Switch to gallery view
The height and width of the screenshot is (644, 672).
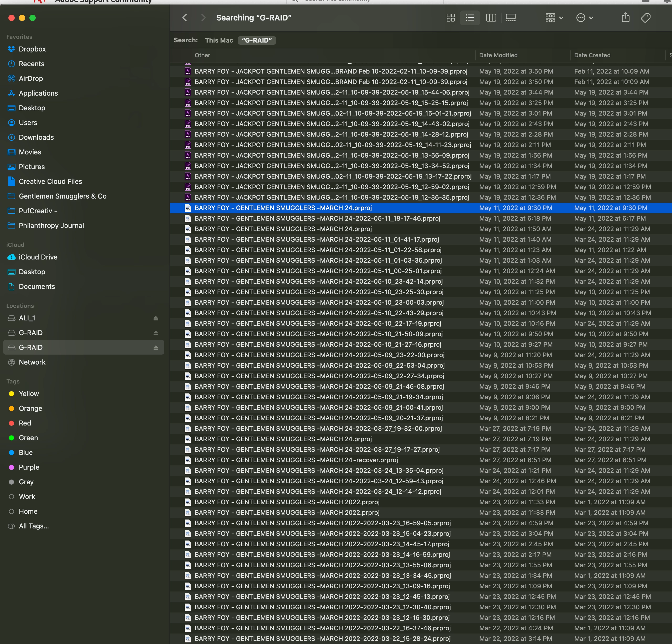click(511, 18)
